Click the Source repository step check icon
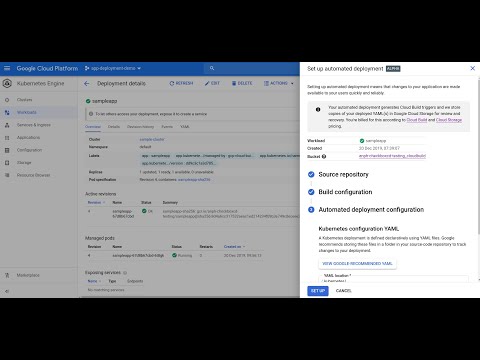This screenshot has height=360, width=480. click(x=311, y=174)
